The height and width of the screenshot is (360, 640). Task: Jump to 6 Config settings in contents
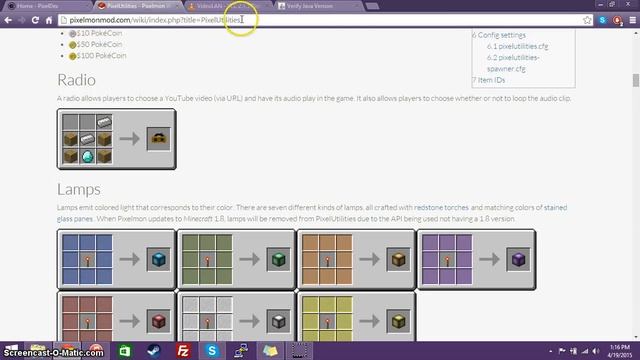498,35
